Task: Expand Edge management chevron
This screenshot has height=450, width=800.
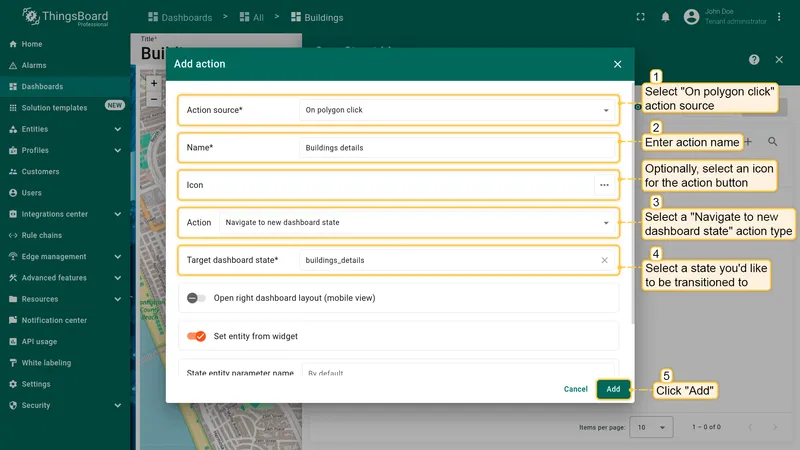Action: click(x=118, y=257)
